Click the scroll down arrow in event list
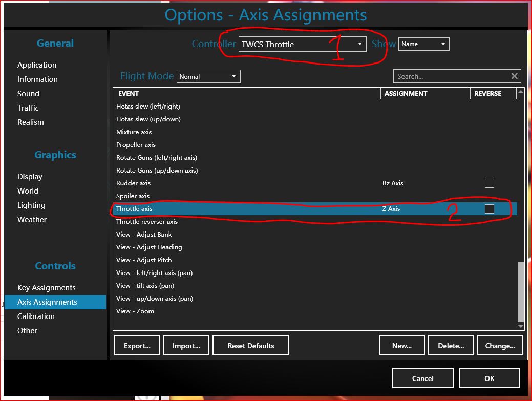This screenshot has width=532, height=401. 521,326
